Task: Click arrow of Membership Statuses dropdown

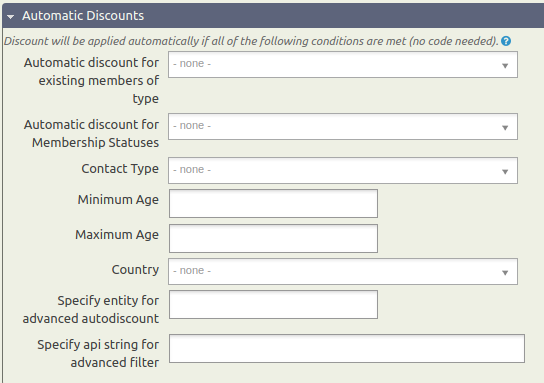Action: point(505,128)
